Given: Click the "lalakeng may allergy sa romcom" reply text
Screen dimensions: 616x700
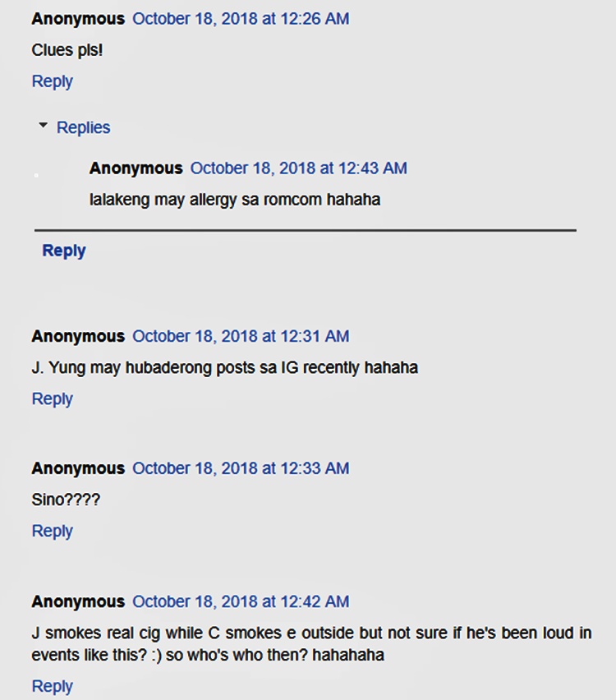Looking at the screenshot, I should 234,200.
